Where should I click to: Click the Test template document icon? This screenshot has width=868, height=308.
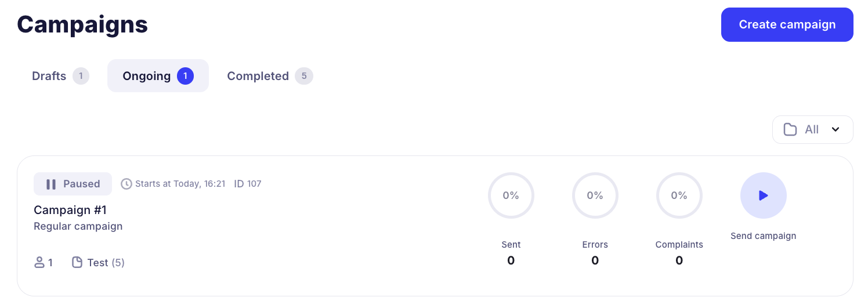click(77, 263)
